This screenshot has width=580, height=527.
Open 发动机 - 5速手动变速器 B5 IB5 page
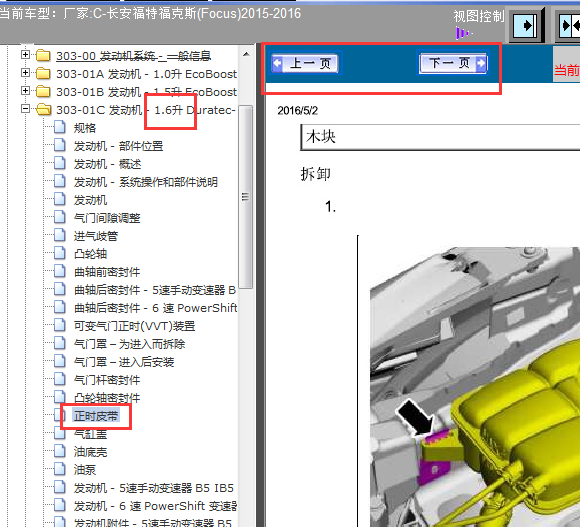[154, 488]
